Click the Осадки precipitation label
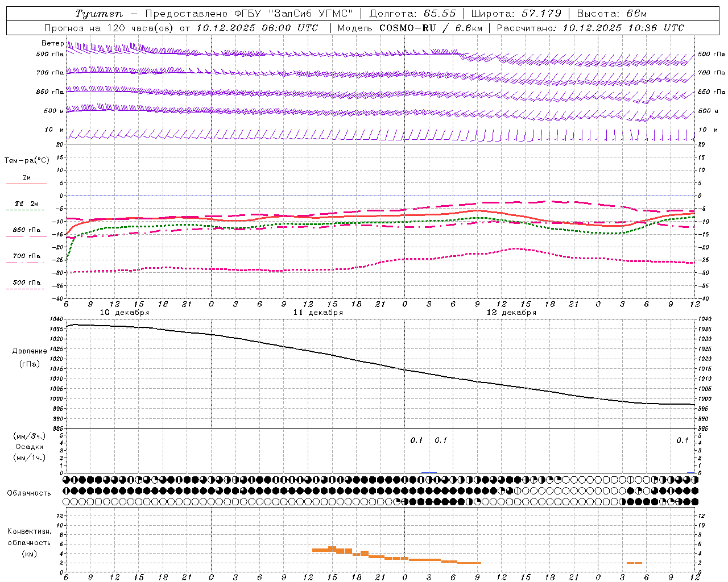This screenshot has height=582, width=728. click(x=30, y=447)
